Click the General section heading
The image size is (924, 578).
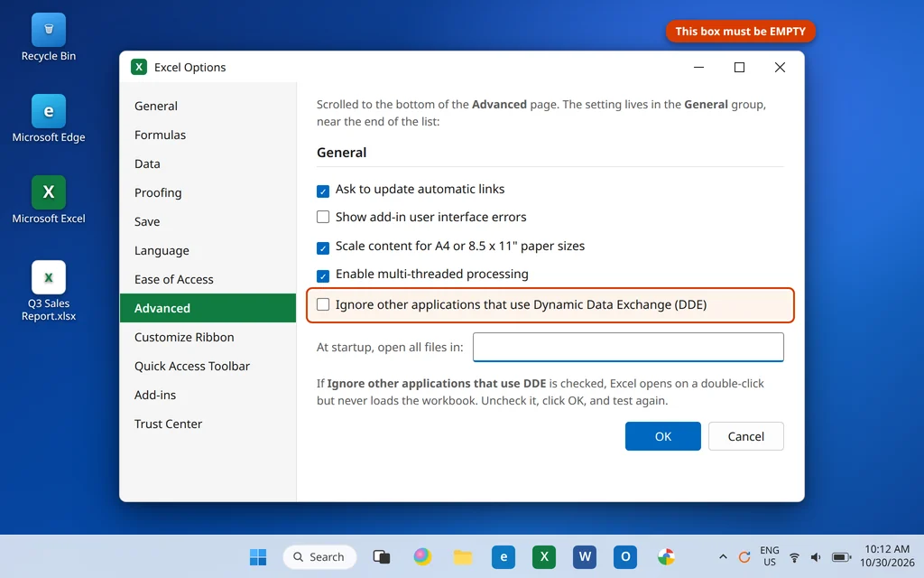coord(342,153)
